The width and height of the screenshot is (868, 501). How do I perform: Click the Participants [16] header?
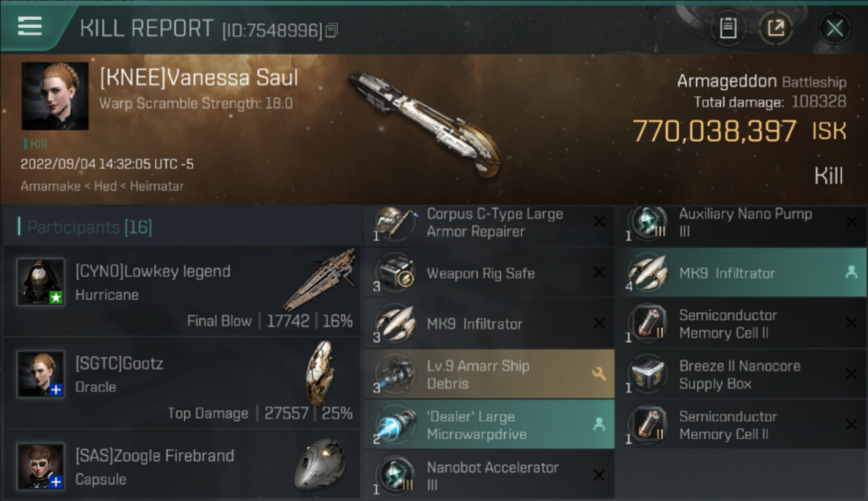tap(89, 227)
